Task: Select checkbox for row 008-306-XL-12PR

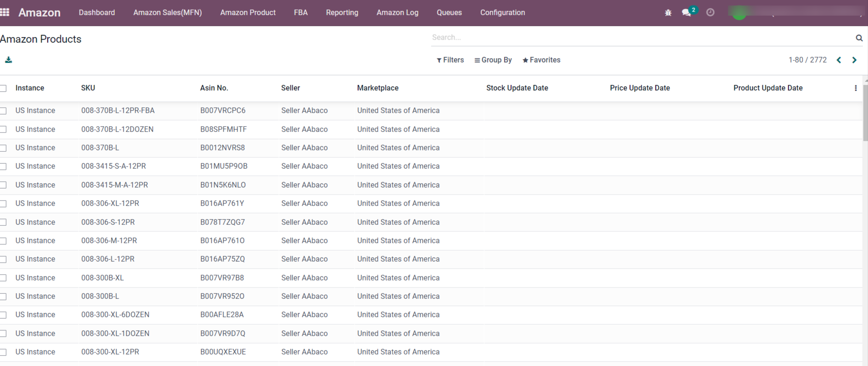Action: [x=4, y=204]
